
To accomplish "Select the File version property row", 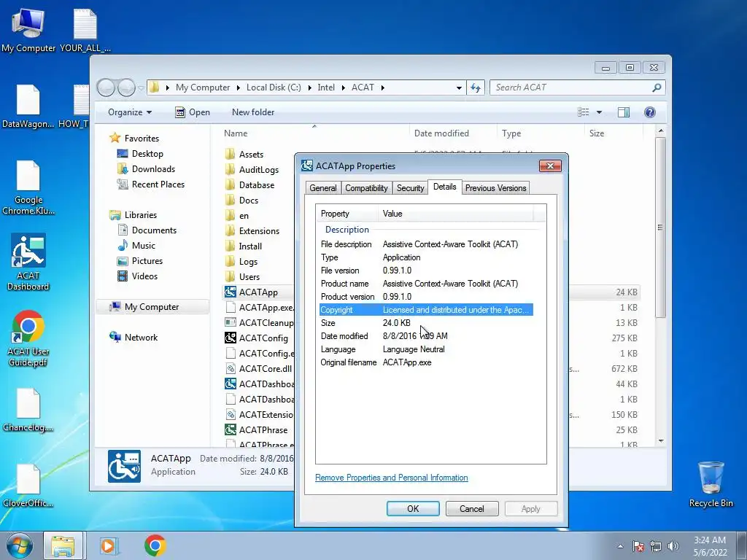I will click(426, 271).
